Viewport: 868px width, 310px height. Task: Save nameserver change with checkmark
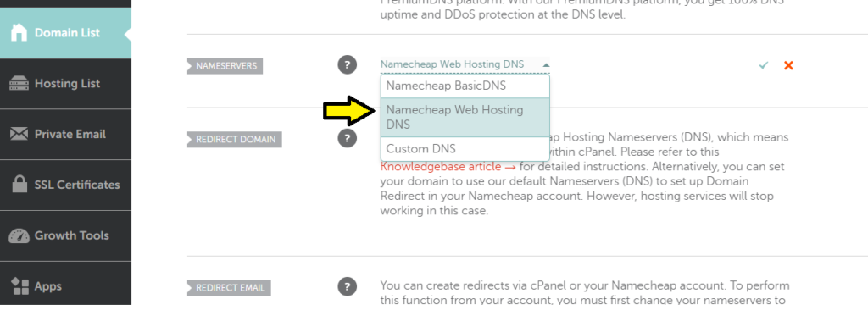click(x=764, y=65)
